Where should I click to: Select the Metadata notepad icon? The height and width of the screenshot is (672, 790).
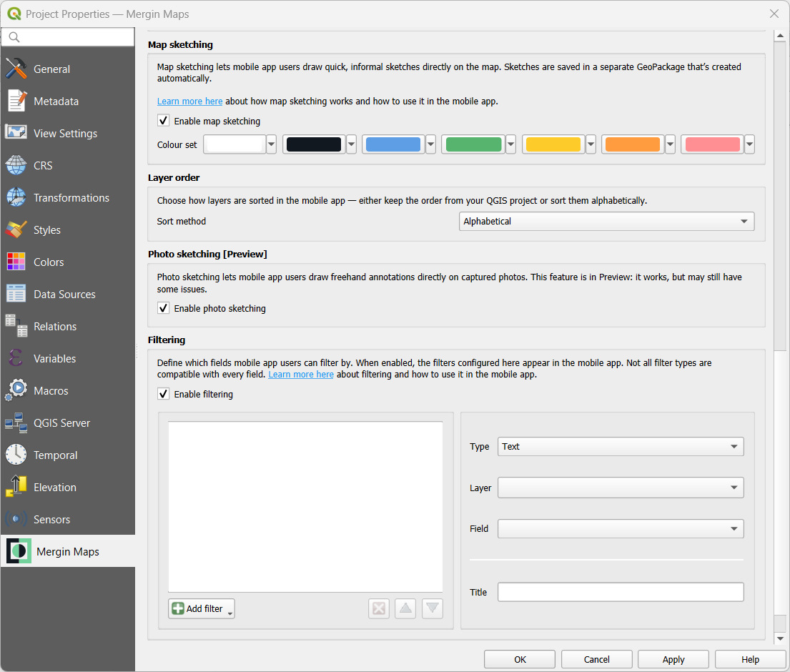coord(16,101)
